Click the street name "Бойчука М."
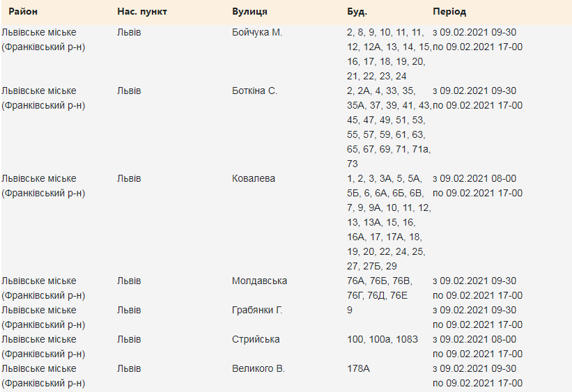The height and width of the screenshot is (392, 572). coord(257,32)
